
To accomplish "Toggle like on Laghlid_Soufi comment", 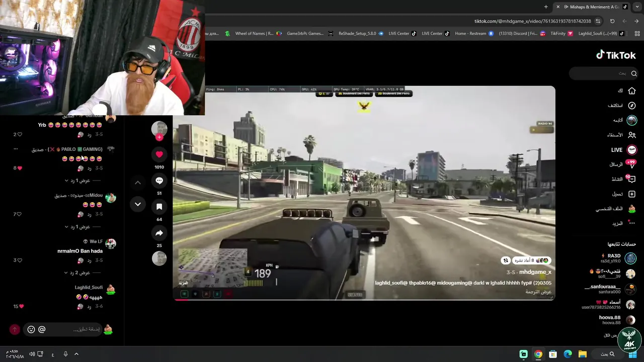I will tap(21, 306).
